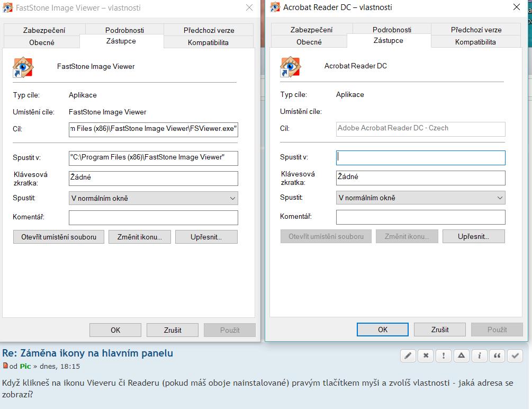Click the report post exclamation icon

444,355
